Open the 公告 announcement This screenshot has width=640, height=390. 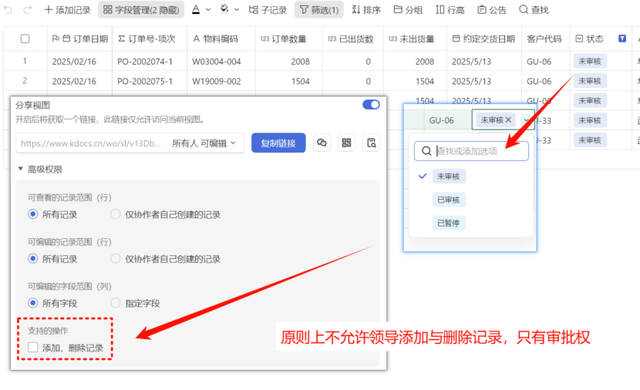pyautogui.click(x=492, y=9)
